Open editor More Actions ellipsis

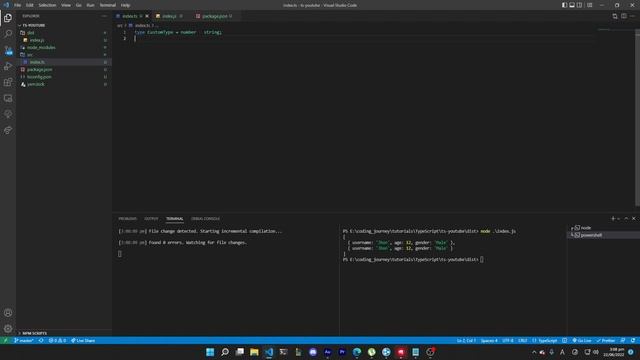pos(633,16)
